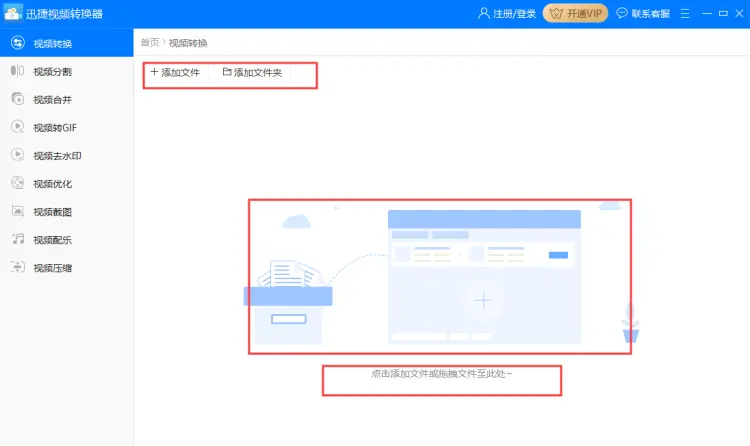Click the chat bubble customer service icon
750x446 pixels.
click(x=621, y=13)
